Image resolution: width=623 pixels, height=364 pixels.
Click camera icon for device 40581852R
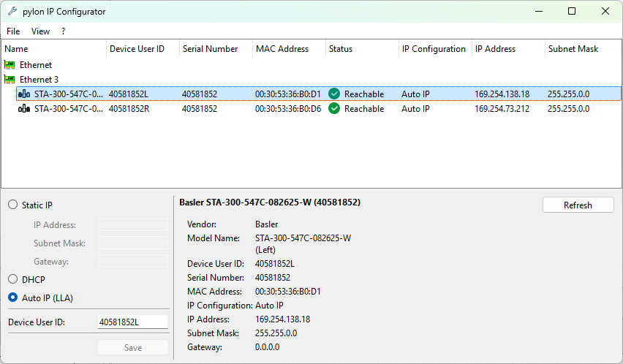pyautogui.click(x=24, y=108)
